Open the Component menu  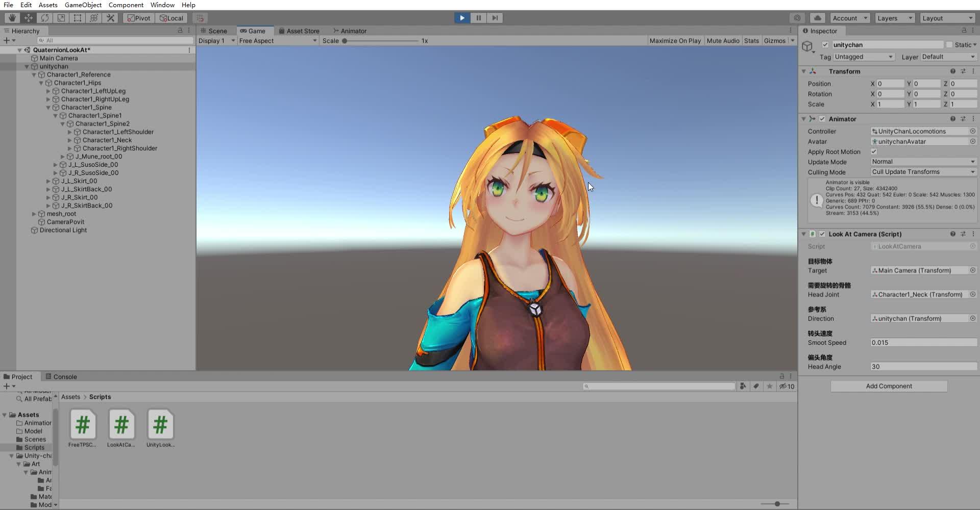tap(126, 5)
